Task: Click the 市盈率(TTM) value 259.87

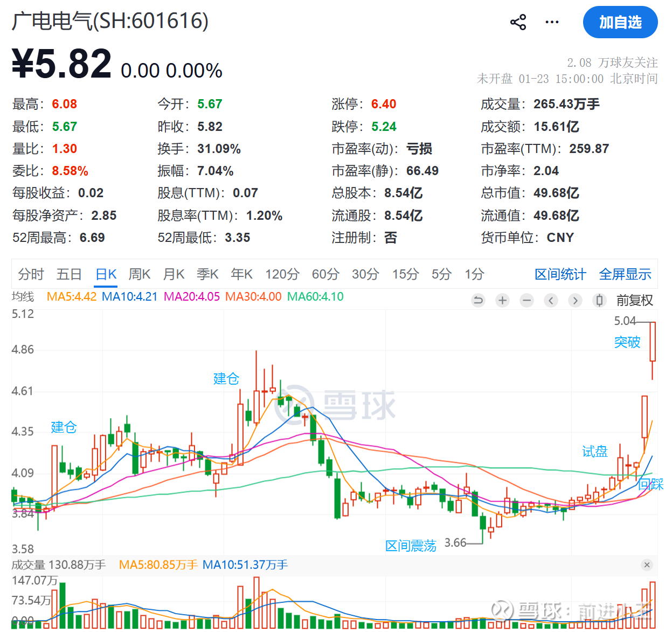Action: pos(589,149)
